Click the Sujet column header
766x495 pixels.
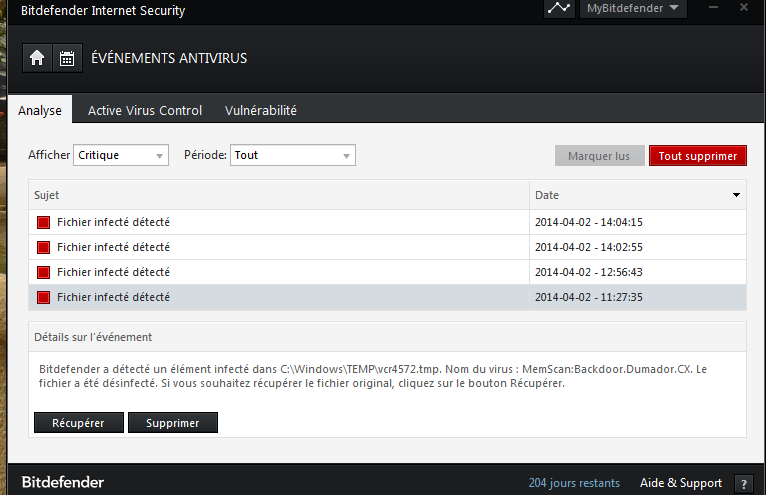pos(279,195)
